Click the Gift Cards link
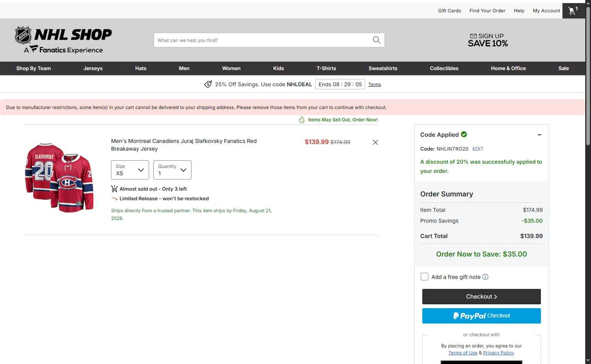This screenshot has height=364, width=591. [449, 11]
